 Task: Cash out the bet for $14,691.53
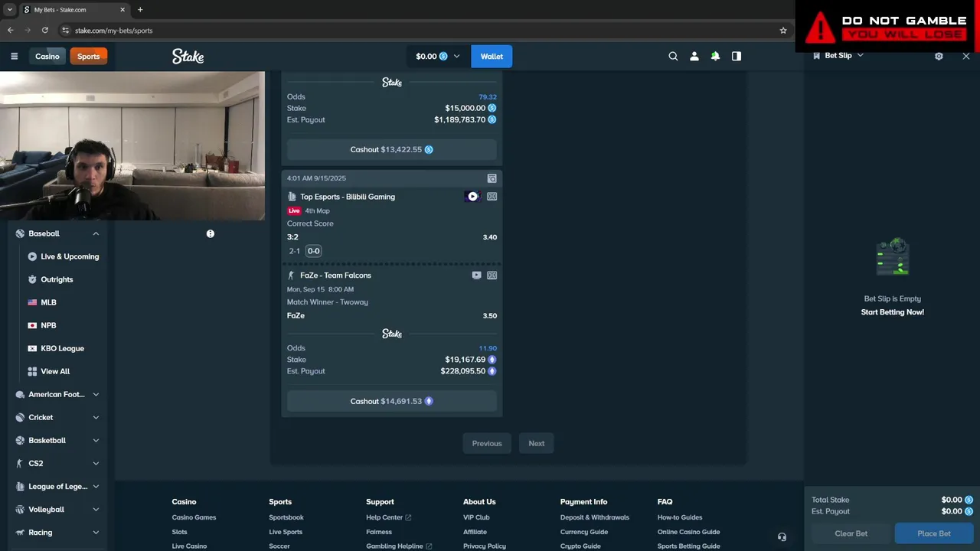click(x=392, y=401)
